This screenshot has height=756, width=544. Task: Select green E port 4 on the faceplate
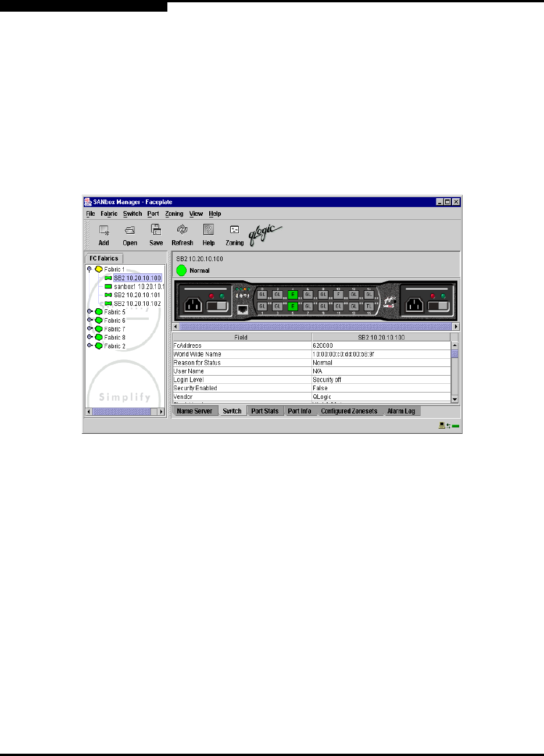pos(293,294)
